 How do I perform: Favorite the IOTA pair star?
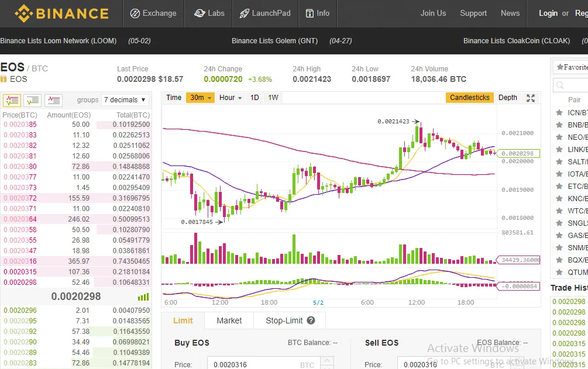click(559, 174)
